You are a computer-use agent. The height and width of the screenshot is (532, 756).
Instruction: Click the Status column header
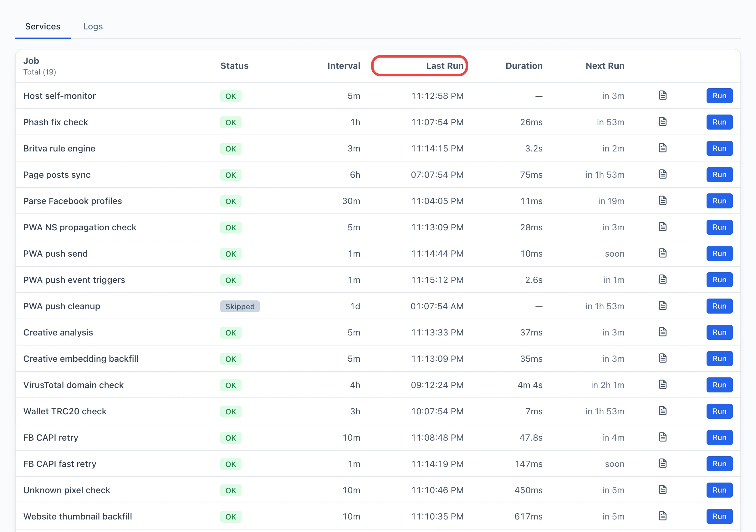[234, 66]
